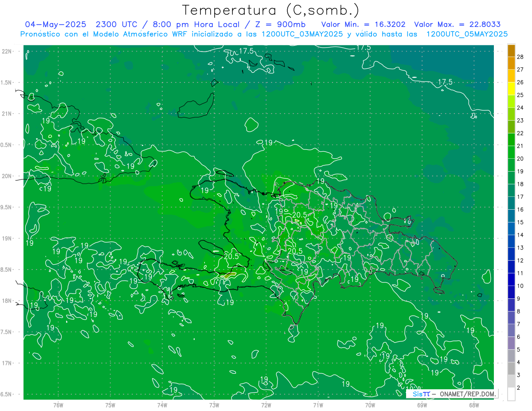Click the "22N" latitude axis label
This screenshot has width=532, height=411.
coord(7,51)
